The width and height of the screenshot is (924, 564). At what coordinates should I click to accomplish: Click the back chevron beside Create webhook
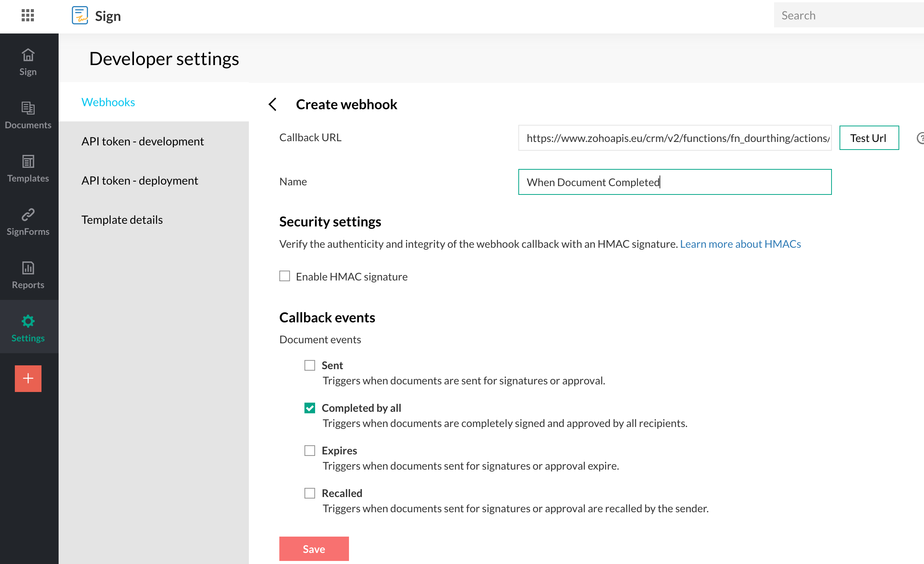[x=272, y=104]
